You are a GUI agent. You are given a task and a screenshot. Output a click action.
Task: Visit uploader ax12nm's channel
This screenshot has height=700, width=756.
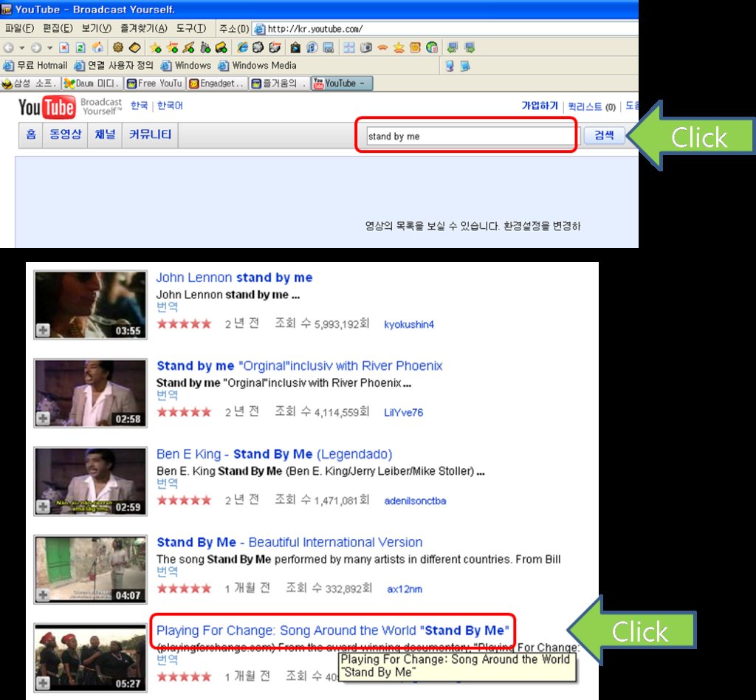405,589
